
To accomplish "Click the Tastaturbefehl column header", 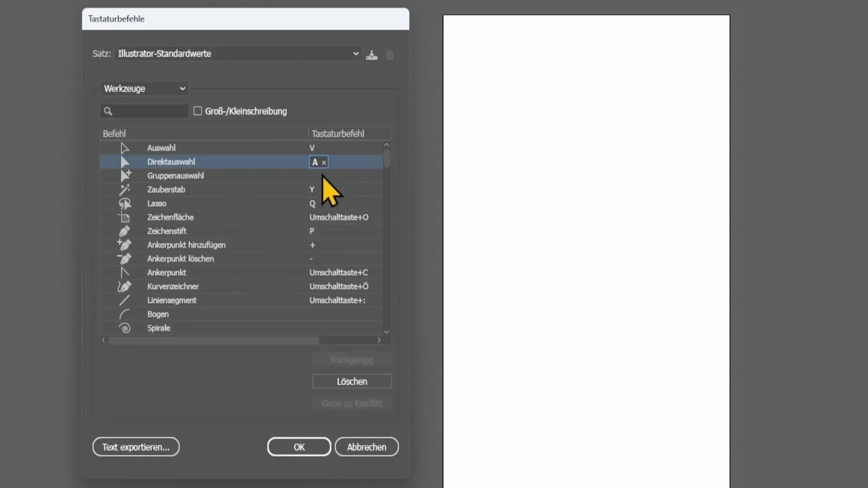I will pyautogui.click(x=338, y=134).
